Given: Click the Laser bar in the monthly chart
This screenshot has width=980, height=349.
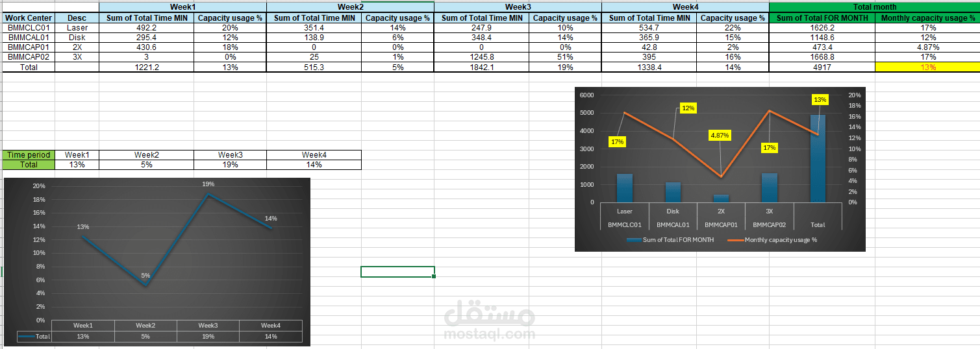Looking at the screenshot, I should click(624, 187).
